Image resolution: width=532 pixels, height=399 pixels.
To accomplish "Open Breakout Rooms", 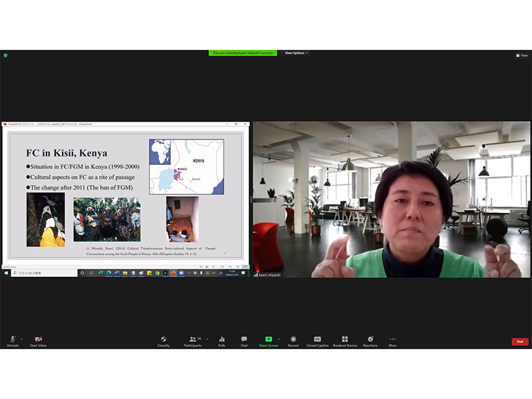I will (x=344, y=340).
